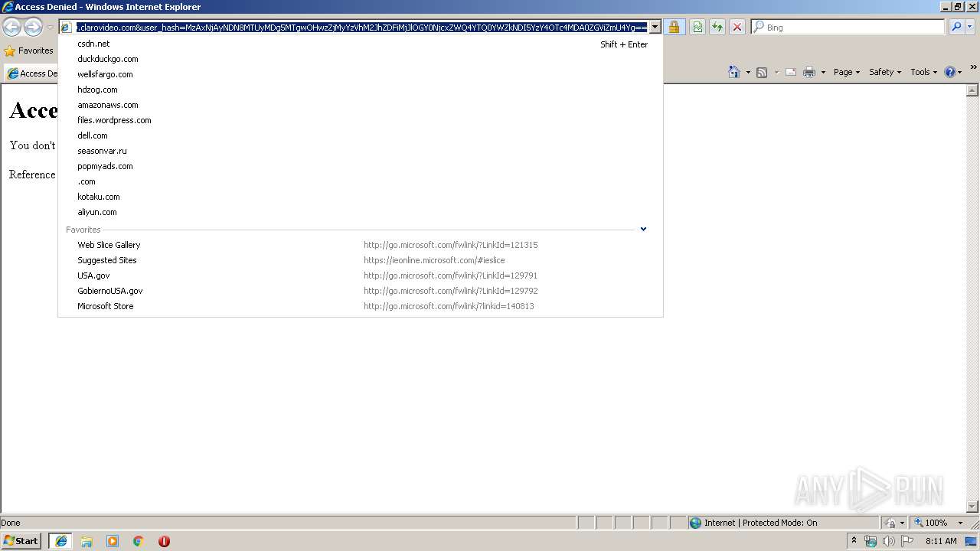The height and width of the screenshot is (551, 980).
Task: Click the Bing search magnifier button
Action: point(956,27)
